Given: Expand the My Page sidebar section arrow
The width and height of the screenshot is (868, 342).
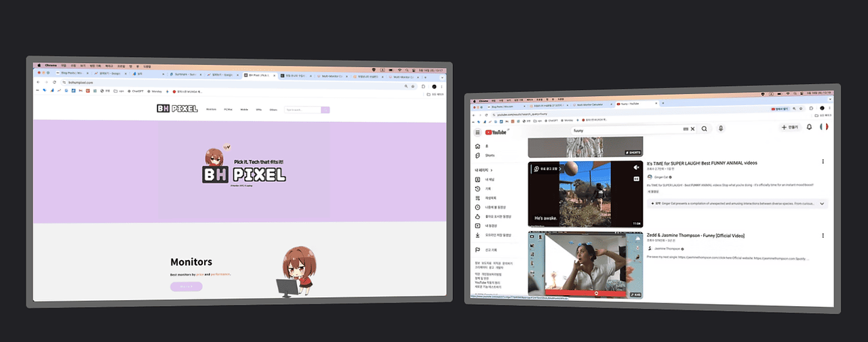Looking at the screenshot, I should (491, 169).
